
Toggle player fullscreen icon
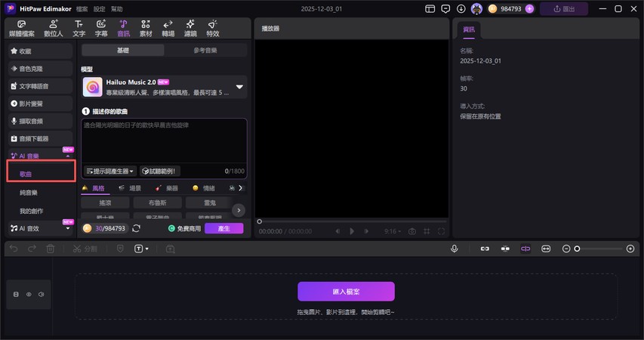tap(441, 231)
